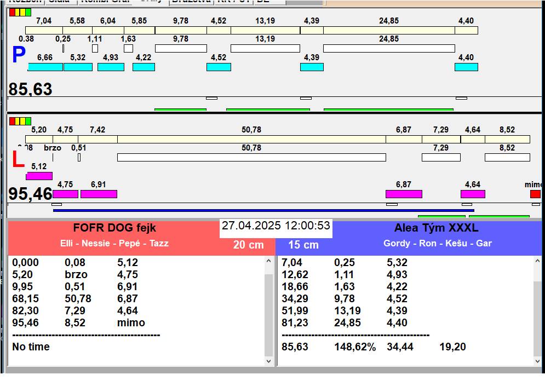
Task: Open the RR / ST tab
Action: [x=233, y=2]
